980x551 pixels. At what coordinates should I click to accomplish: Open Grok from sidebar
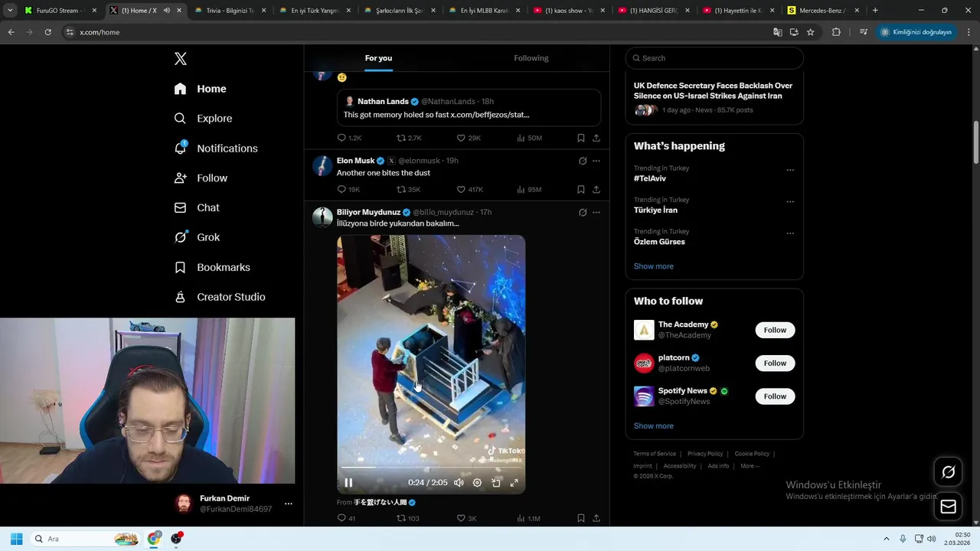pyautogui.click(x=198, y=237)
